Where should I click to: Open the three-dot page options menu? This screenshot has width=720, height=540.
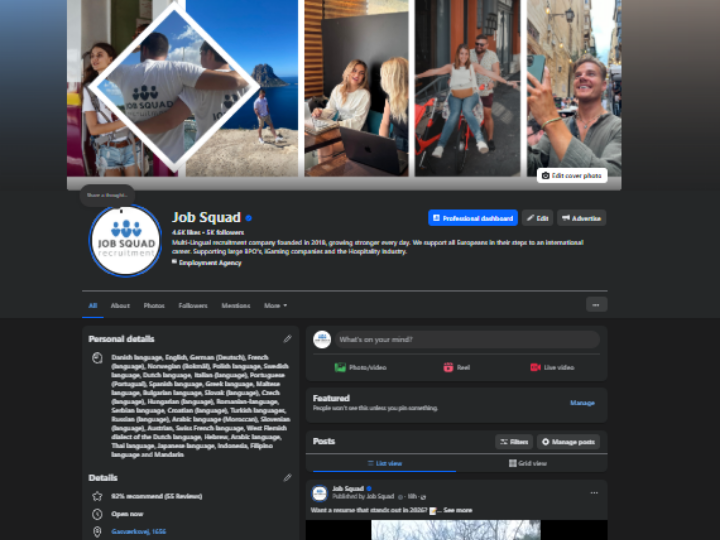(596, 305)
